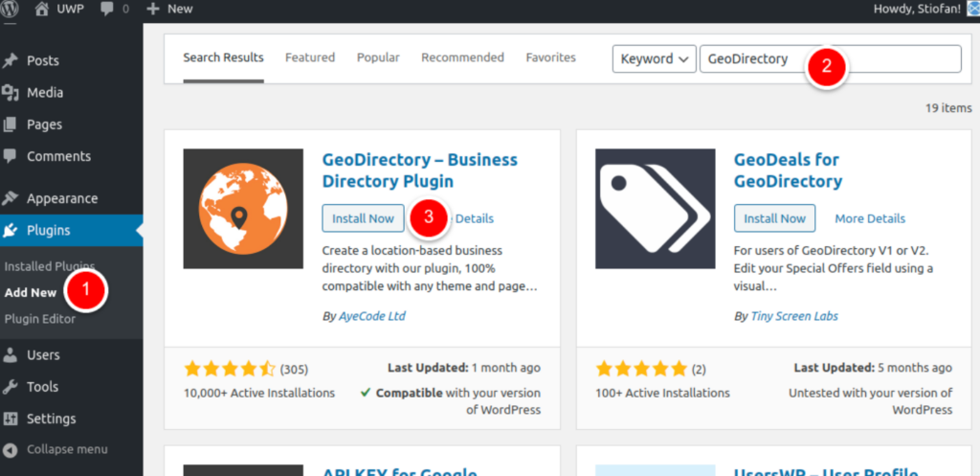Install the GeoDeals for GeoDirectory plugin

(774, 218)
